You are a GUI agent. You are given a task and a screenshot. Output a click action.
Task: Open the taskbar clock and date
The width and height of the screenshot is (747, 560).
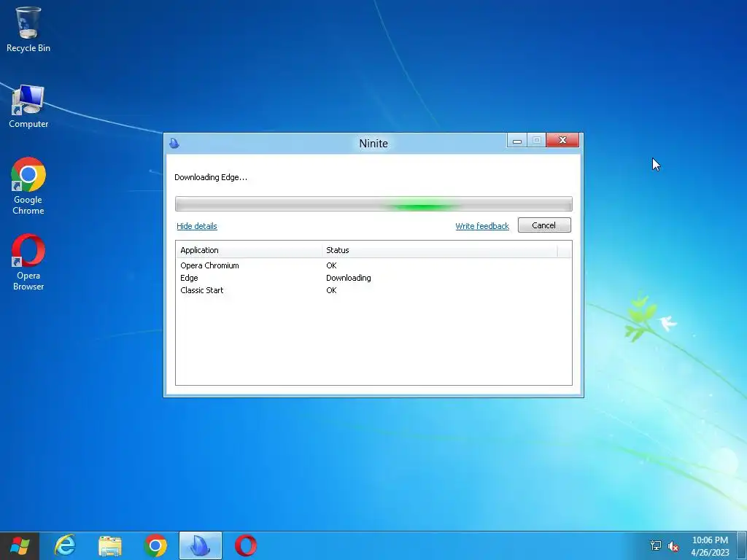[710, 546]
